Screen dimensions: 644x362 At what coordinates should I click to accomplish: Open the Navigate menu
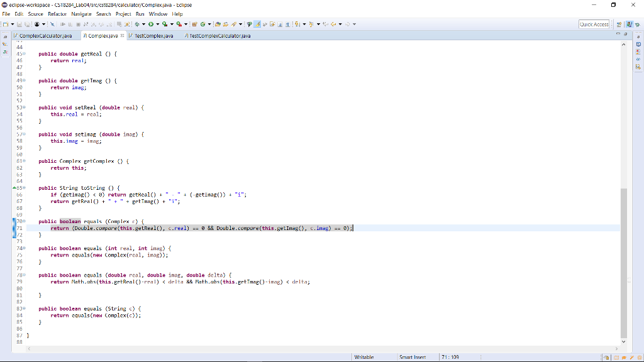click(81, 14)
